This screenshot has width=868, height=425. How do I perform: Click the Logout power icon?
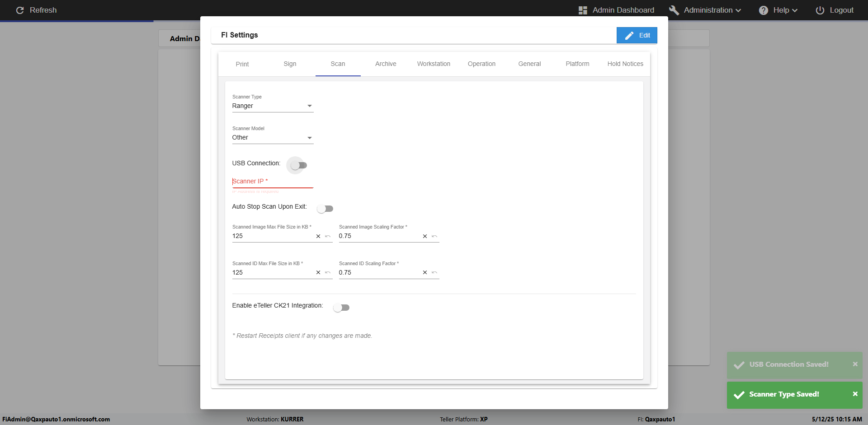[x=820, y=10]
